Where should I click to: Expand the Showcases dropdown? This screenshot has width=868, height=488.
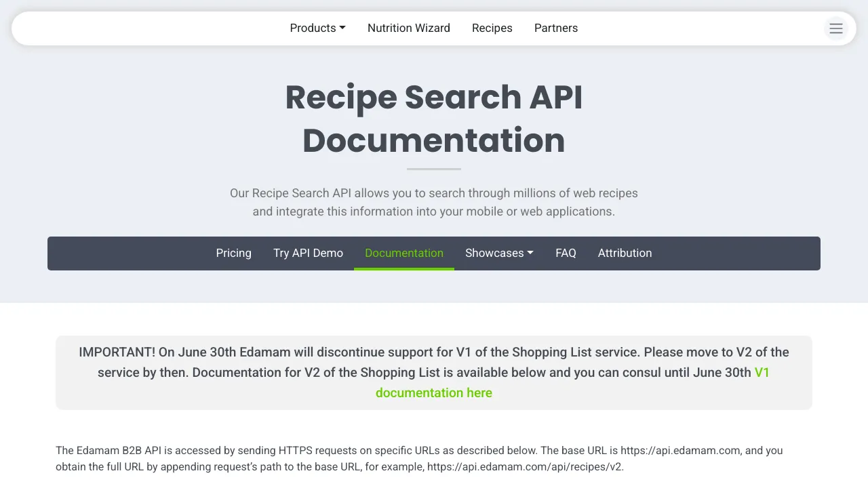coord(499,253)
